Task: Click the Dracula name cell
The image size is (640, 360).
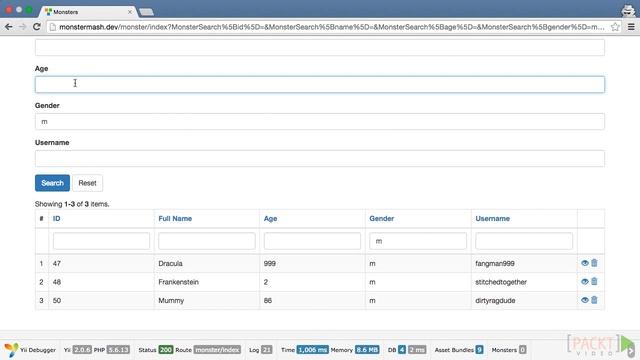Action: point(207,263)
